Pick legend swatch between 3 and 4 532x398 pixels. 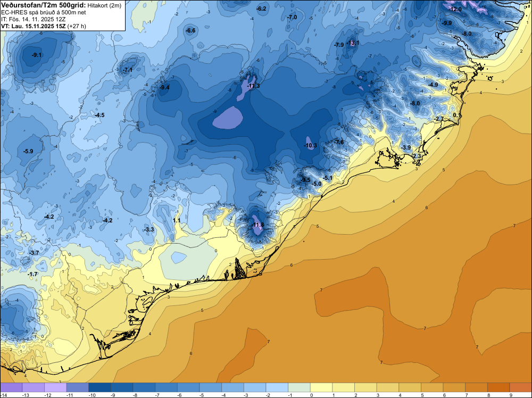coord(388,387)
